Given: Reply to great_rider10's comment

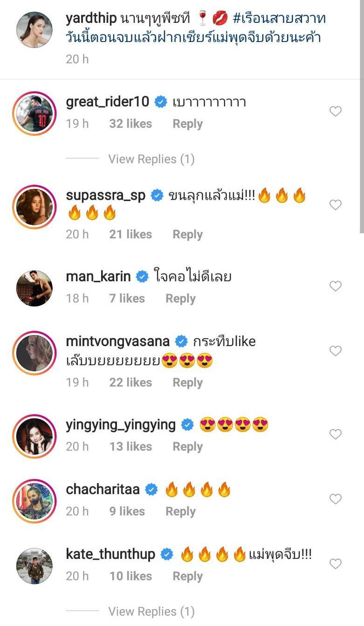Looking at the screenshot, I should (187, 124).
